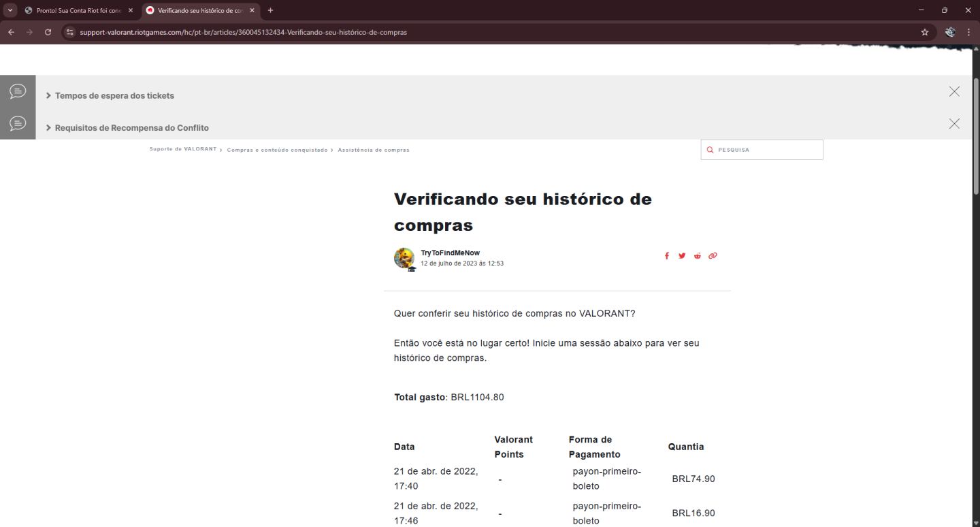Click the red search magnifier icon

pyautogui.click(x=710, y=150)
